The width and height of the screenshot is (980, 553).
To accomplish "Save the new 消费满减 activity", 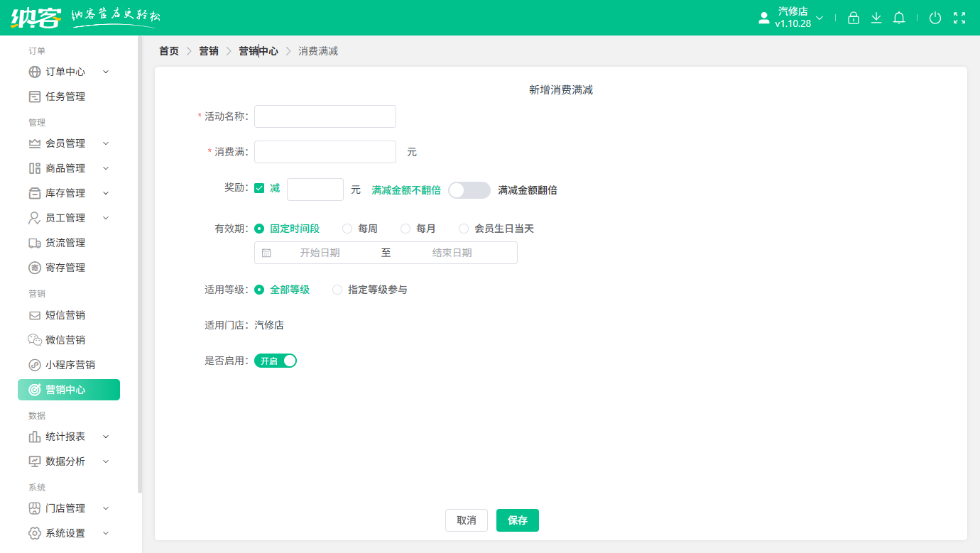I will point(517,520).
